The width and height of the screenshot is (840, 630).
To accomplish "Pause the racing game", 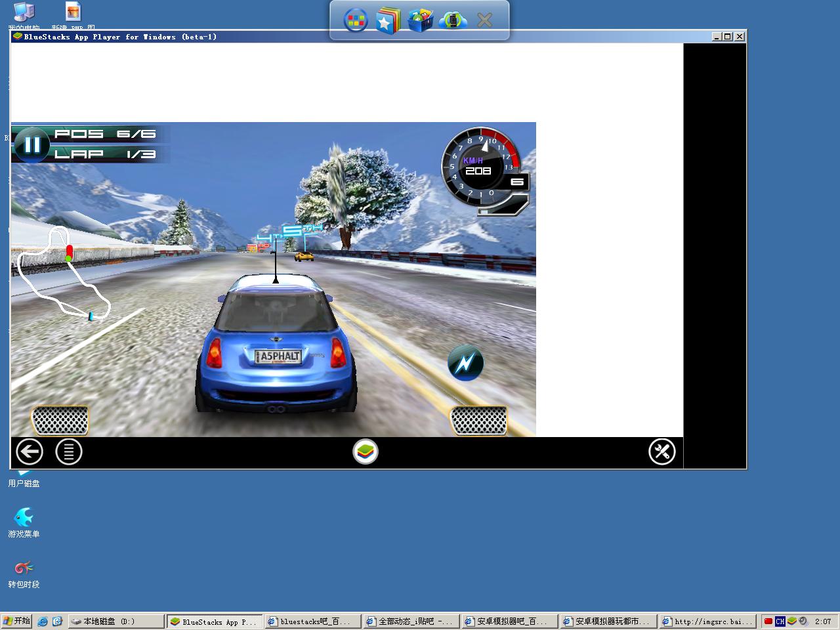I will 31,144.
